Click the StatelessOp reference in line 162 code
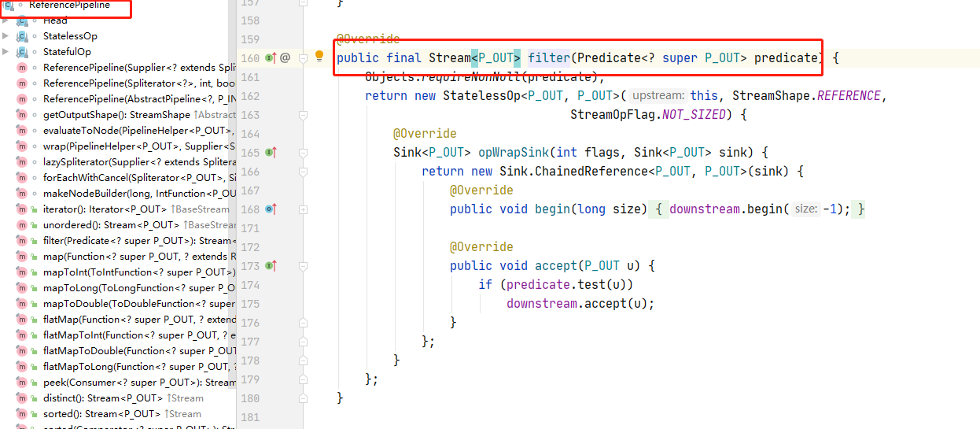Viewport: 980px width, 429px height. click(x=481, y=96)
